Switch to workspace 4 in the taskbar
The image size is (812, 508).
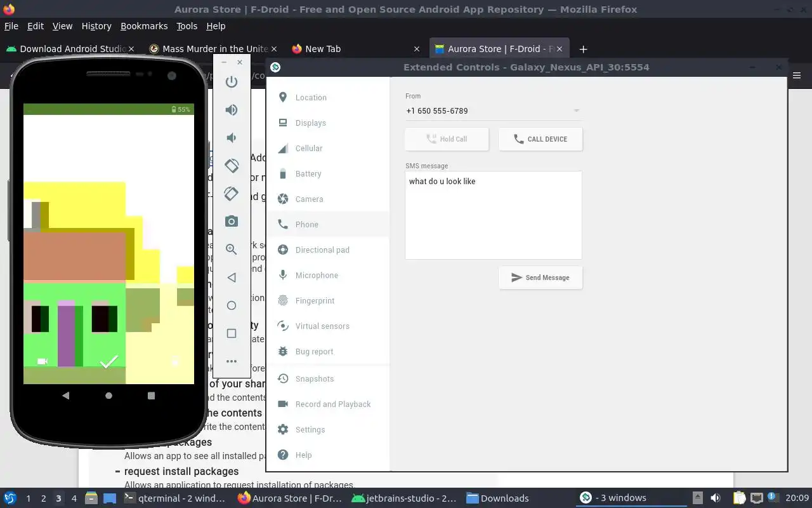74,498
